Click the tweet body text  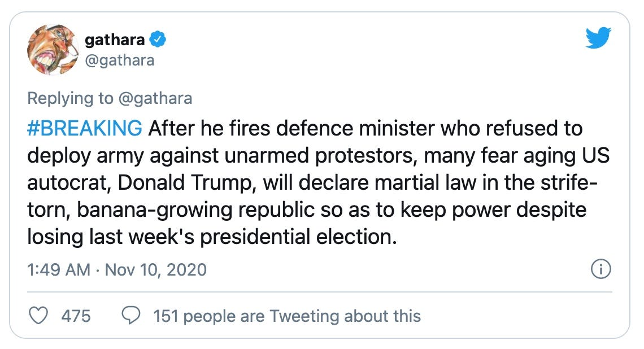[x=318, y=182]
